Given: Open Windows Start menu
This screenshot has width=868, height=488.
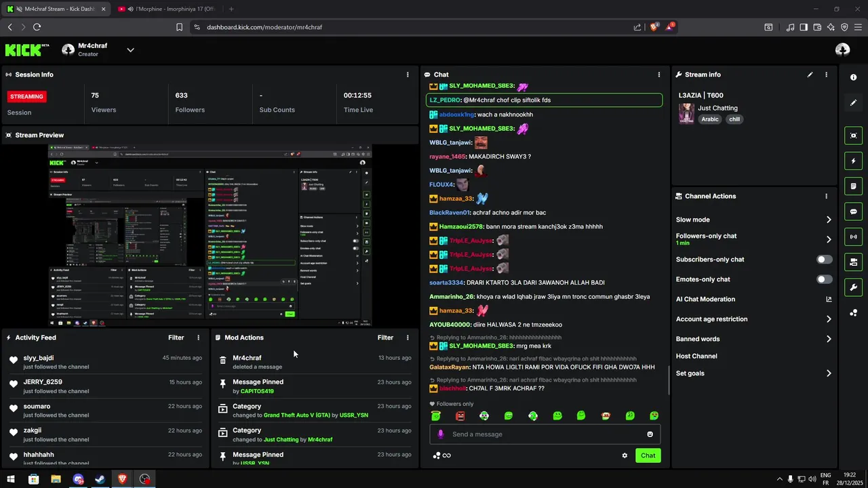Looking at the screenshot, I should click(x=11, y=479).
